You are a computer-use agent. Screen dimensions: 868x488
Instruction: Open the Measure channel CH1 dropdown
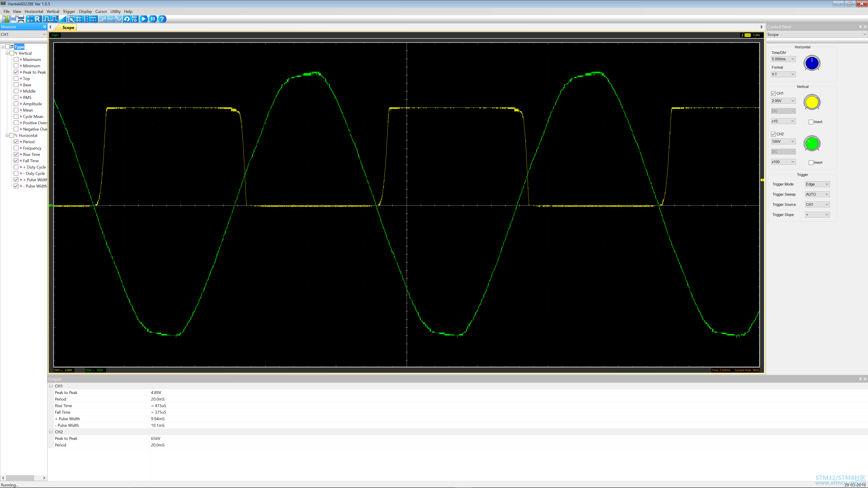point(23,34)
